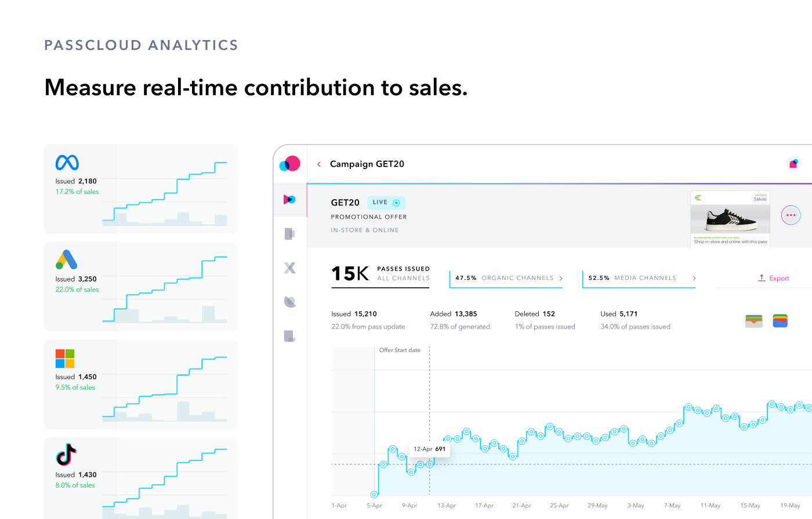Open the Meta channel stats card
812x519 pixels.
click(x=141, y=189)
